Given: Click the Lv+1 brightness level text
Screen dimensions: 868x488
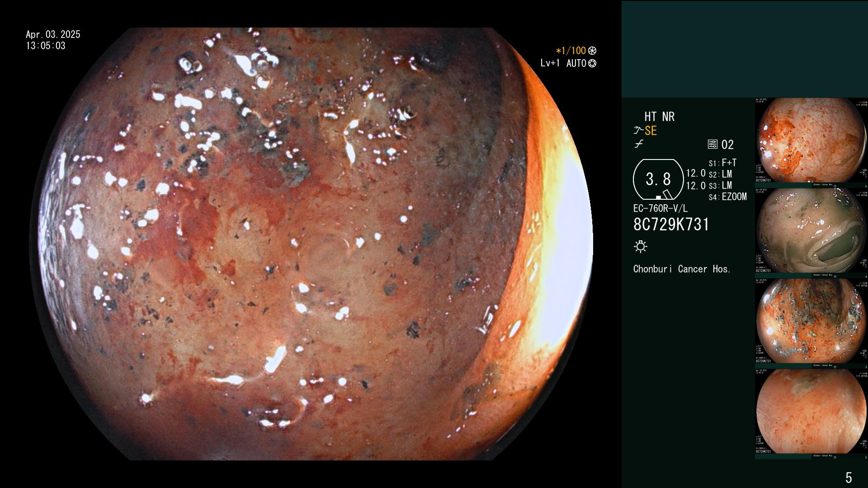Looking at the screenshot, I should [550, 63].
